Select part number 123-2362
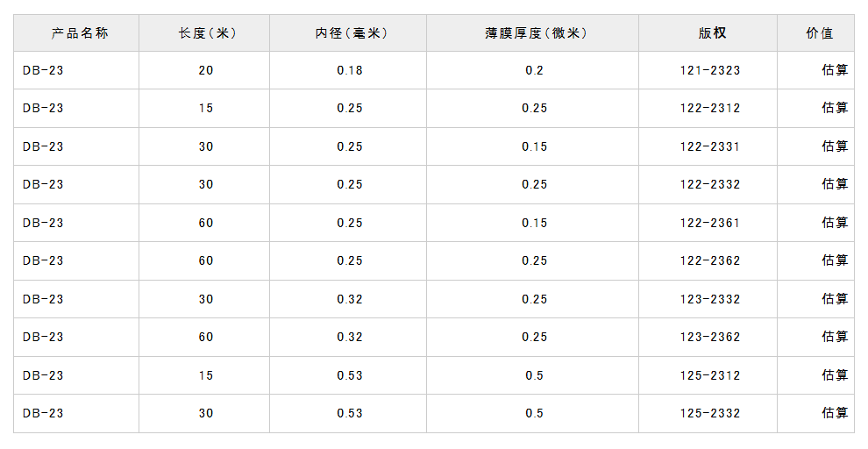This screenshot has height=449, width=868. coord(709,337)
